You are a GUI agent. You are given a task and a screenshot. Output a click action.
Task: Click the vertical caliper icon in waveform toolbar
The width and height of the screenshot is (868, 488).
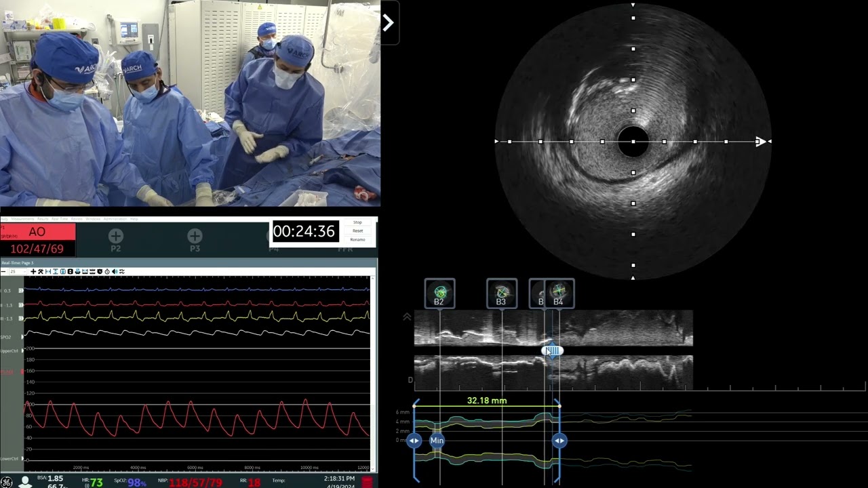tap(56, 271)
